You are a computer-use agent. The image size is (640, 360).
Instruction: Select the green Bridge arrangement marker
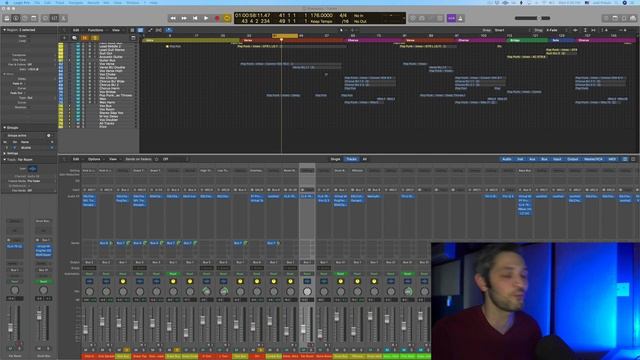click(527, 40)
